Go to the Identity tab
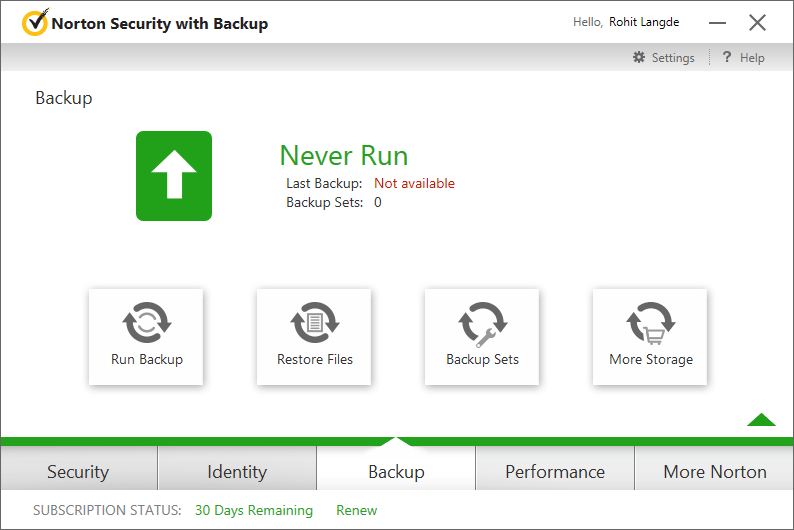The width and height of the screenshot is (794, 530). [x=237, y=471]
